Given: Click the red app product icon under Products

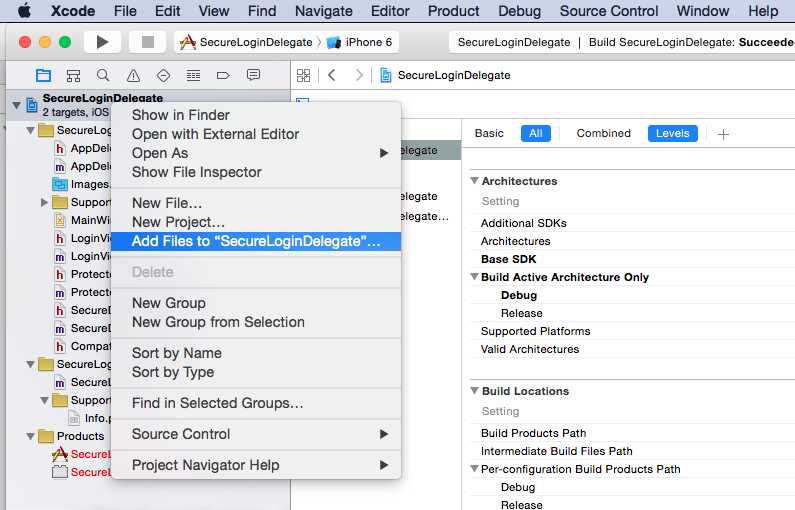Looking at the screenshot, I should click(x=60, y=454).
